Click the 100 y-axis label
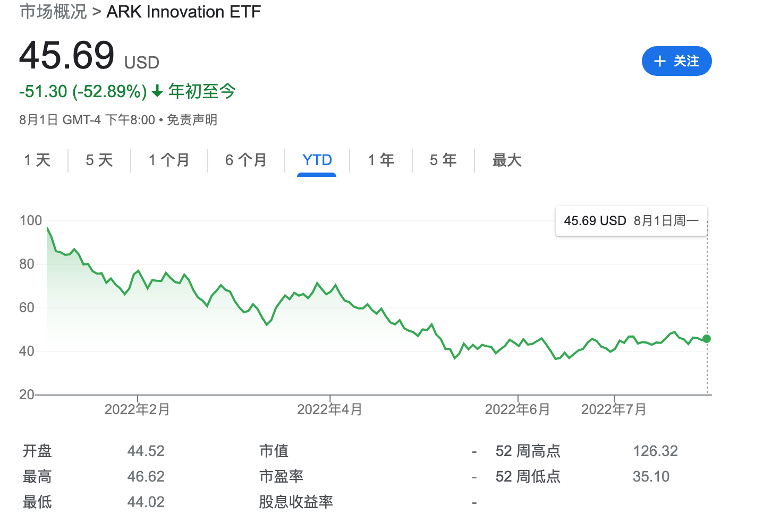Screen dimensions: 763x532 [31, 220]
